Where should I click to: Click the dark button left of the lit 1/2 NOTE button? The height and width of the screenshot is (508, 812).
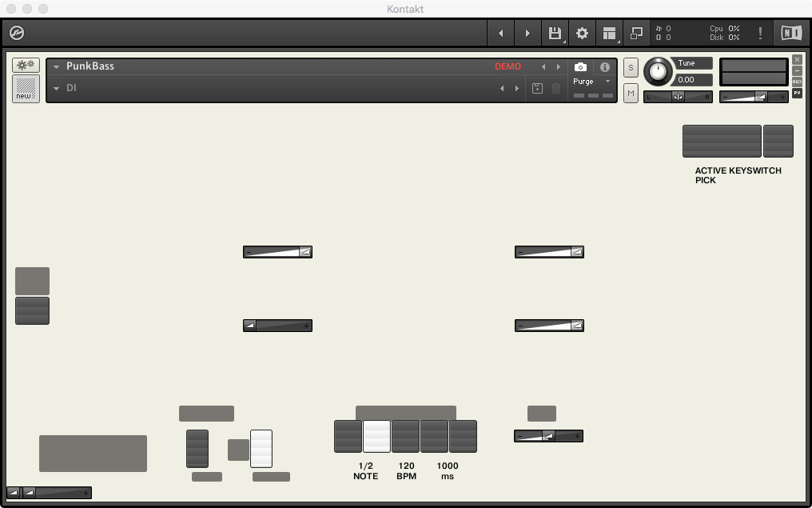(348, 437)
